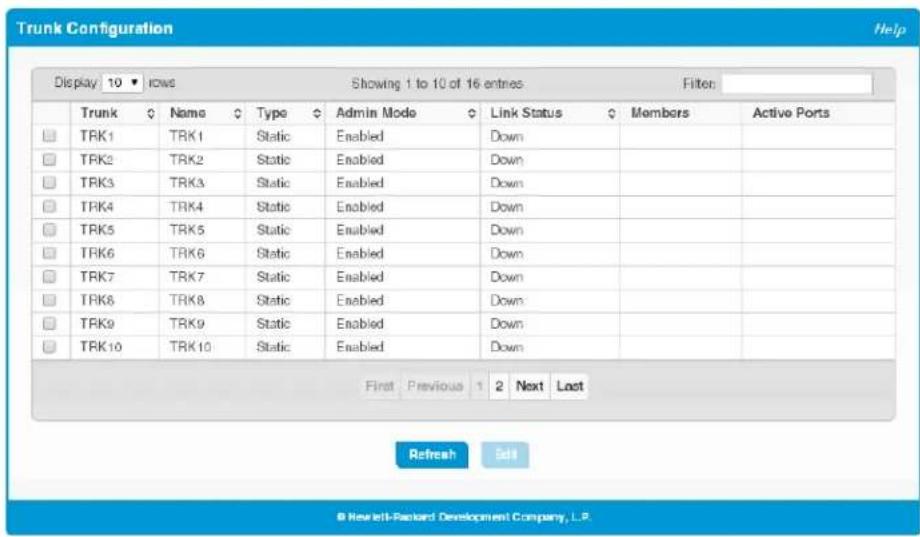Click the Hewlett-Packard copyright footer text

[464, 517]
